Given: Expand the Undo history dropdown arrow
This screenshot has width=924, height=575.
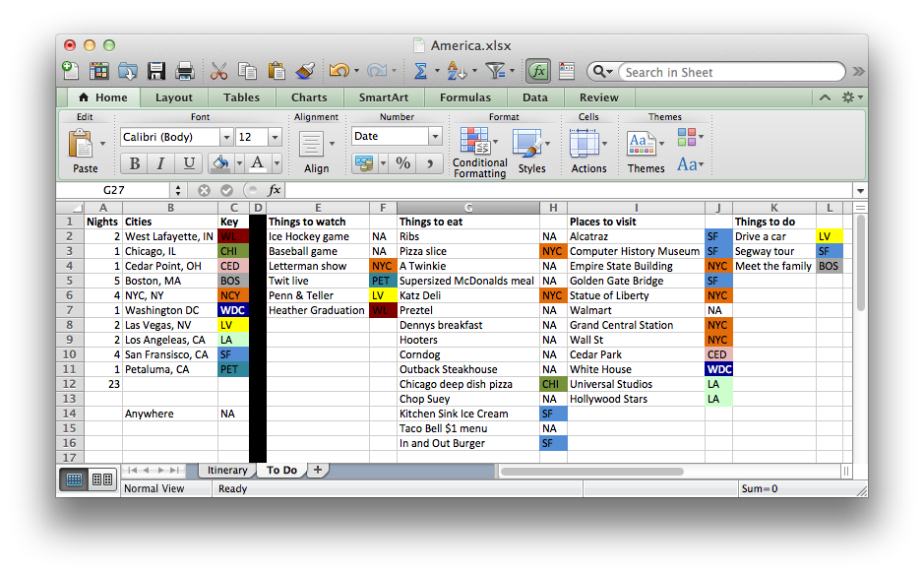Looking at the screenshot, I should pos(356,71).
